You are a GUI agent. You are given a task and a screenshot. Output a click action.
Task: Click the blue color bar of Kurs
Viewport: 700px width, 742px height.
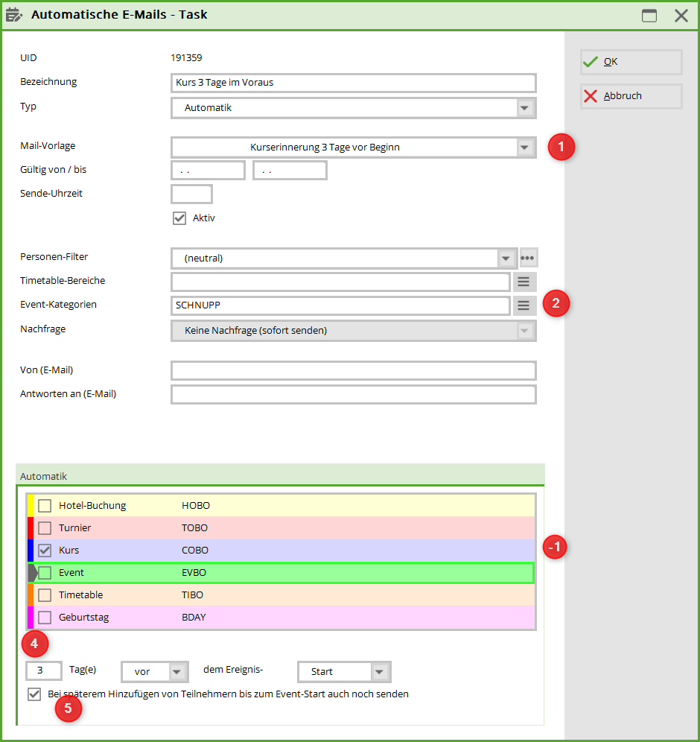(x=31, y=551)
